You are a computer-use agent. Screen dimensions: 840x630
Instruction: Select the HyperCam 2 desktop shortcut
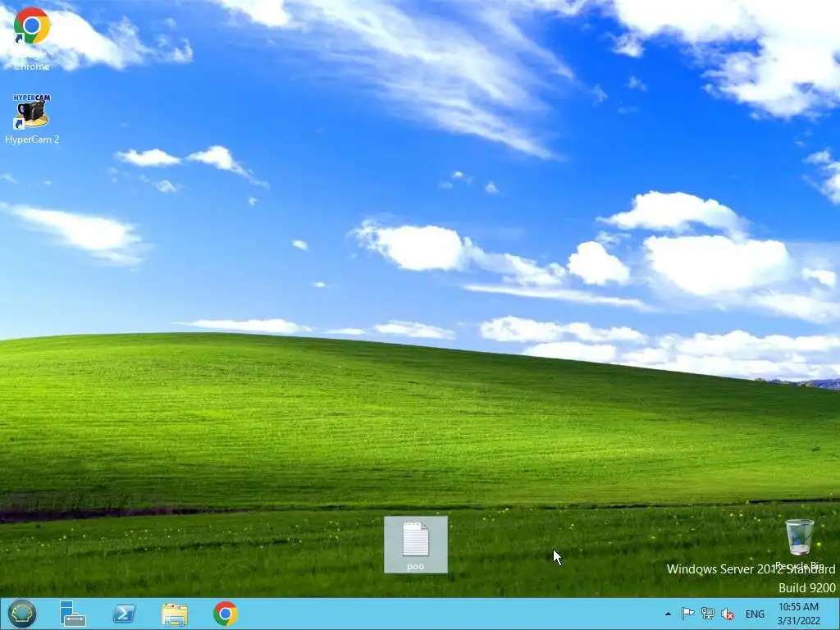pyautogui.click(x=32, y=119)
